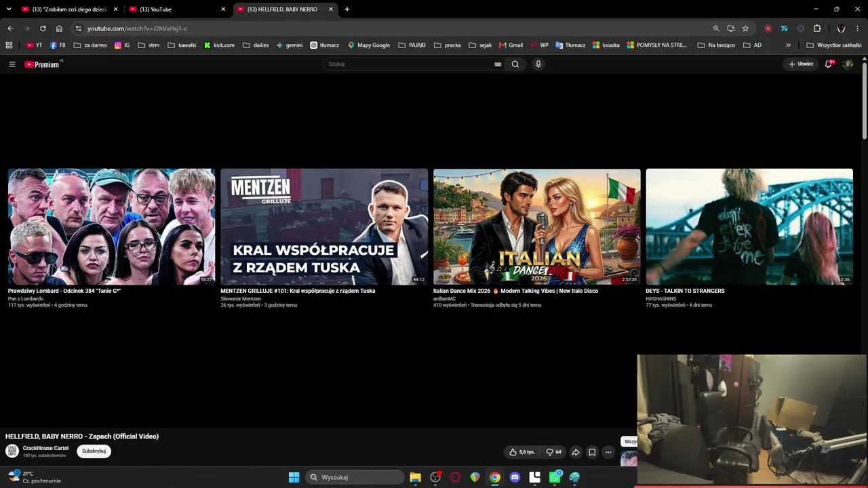Click the Google Chrome taskbar icon
Viewport: 868px width, 488px height.
point(495,477)
